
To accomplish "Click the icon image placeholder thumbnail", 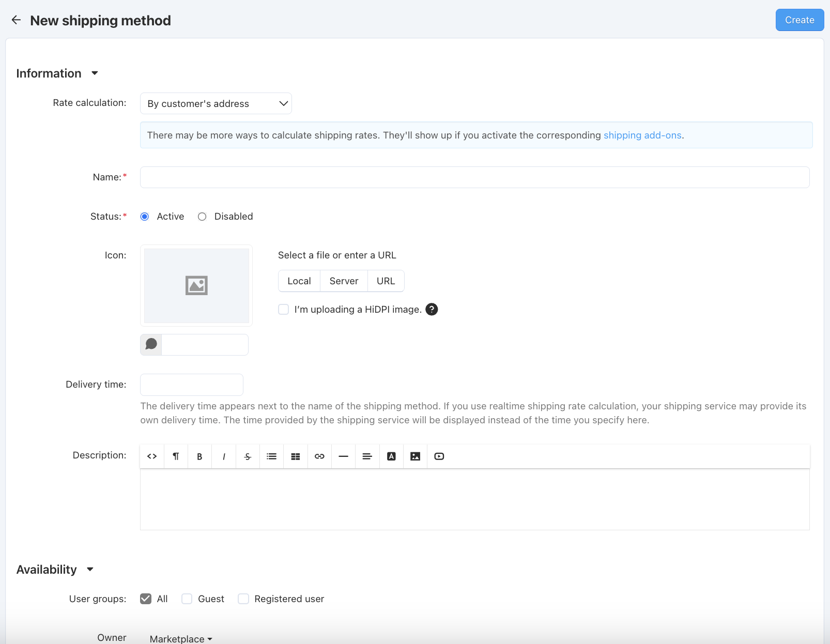I will click(196, 285).
